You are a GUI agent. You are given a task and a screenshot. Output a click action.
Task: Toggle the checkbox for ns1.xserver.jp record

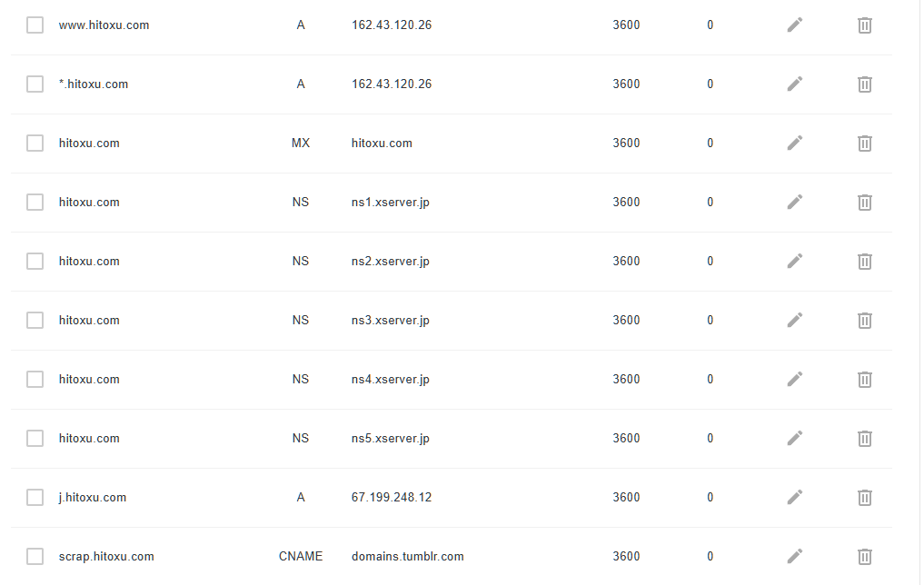coord(35,203)
